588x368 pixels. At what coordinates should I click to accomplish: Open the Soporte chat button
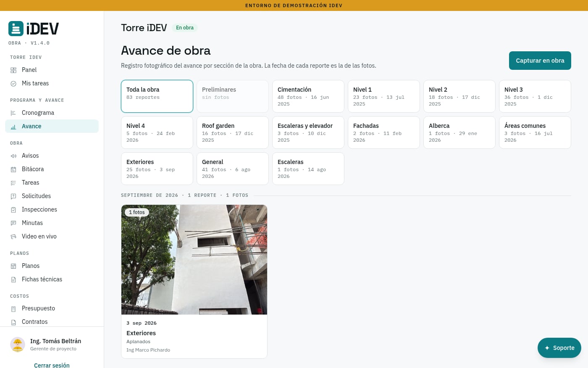pos(559,348)
